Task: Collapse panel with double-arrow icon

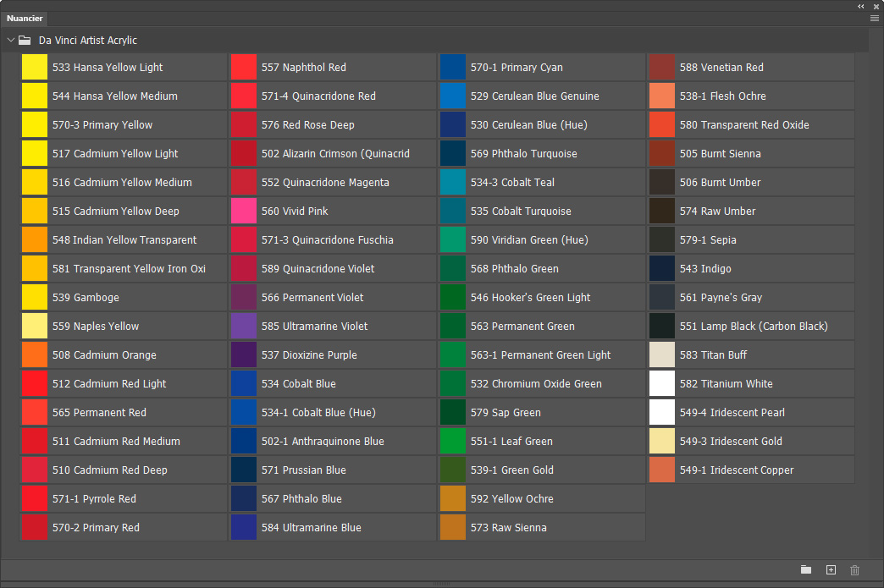Action: [861, 6]
